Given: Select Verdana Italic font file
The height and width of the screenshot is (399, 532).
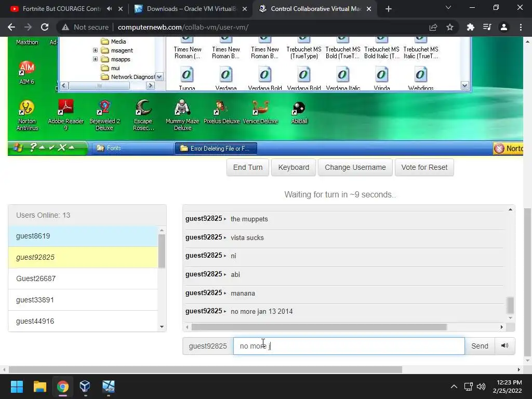Looking at the screenshot, I should (343, 79).
